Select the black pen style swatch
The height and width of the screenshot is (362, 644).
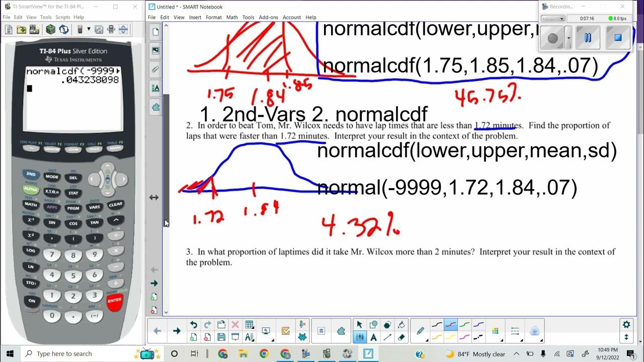pyautogui.click(x=437, y=325)
